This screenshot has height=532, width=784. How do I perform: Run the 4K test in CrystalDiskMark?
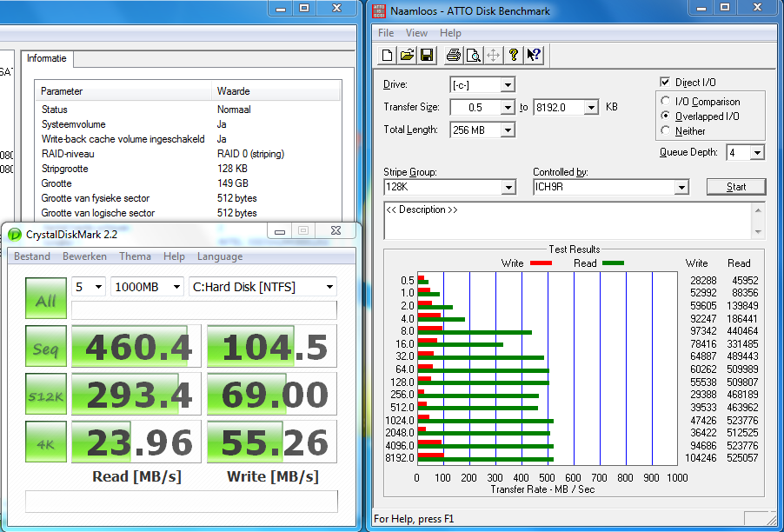pos(46,442)
